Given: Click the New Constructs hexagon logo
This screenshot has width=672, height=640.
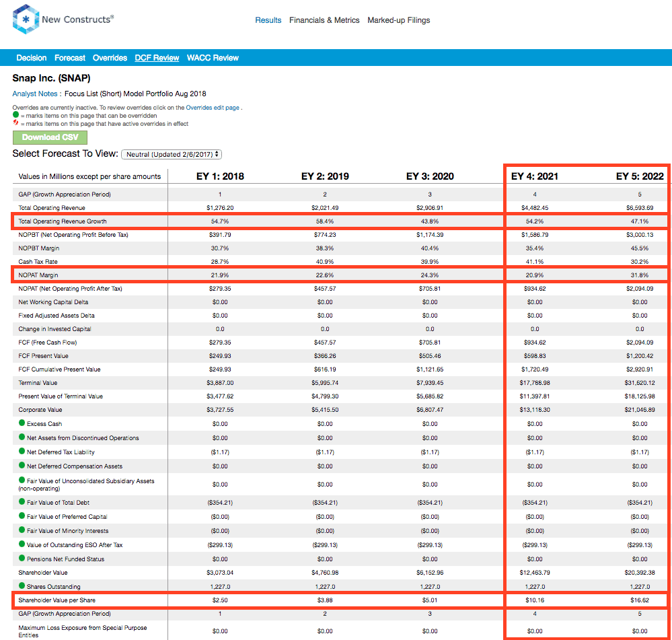Looking at the screenshot, I should point(26,20).
